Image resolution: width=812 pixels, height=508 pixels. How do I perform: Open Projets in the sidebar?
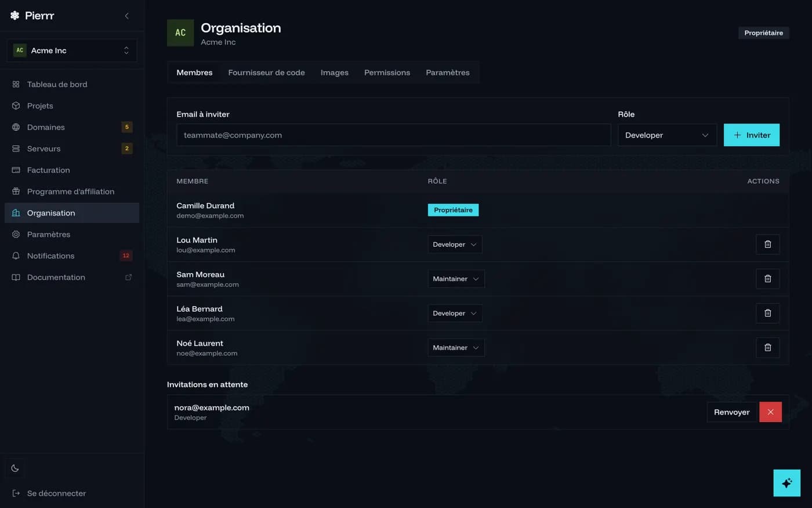(x=72, y=106)
